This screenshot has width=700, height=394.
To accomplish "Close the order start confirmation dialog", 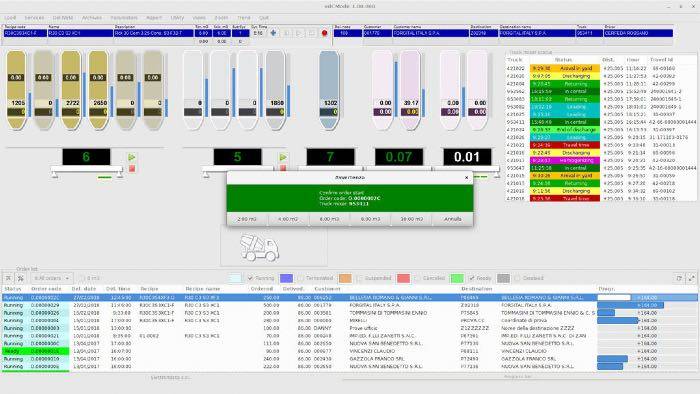I will pos(467,178).
